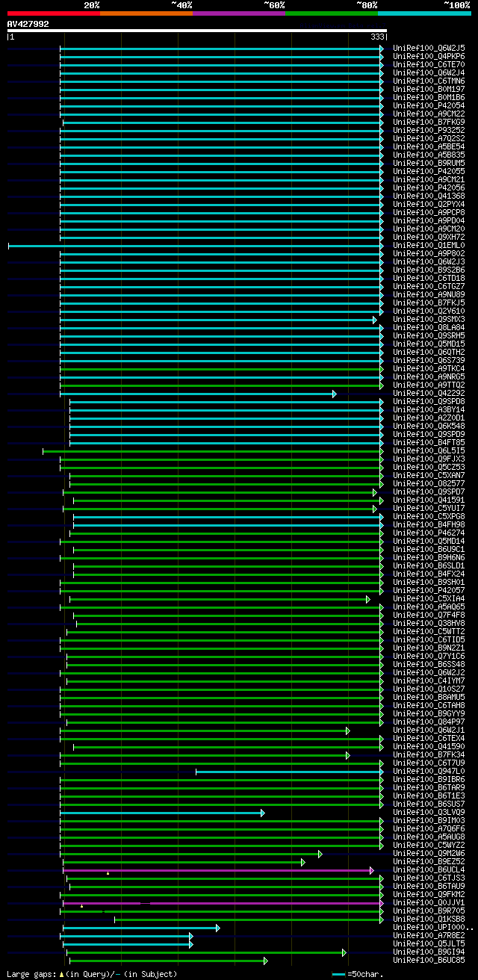The width and height of the screenshot is (478, 980).
Task: Open hit UniRef100_C5XAN7
Action: (x=429, y=475)
